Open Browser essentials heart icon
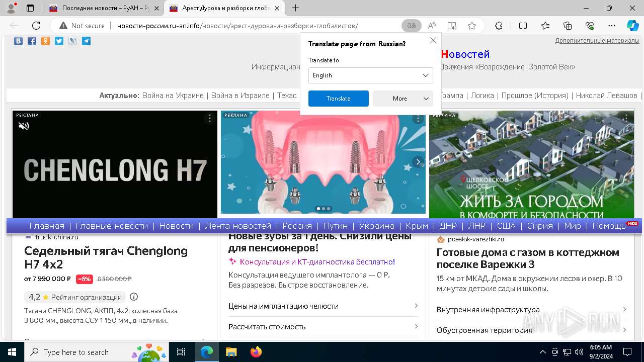Screen dimensions: 644x362 (x=590, y=26)
